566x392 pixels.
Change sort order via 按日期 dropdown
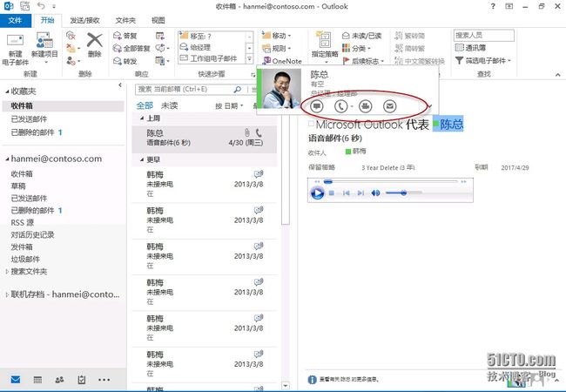[x=229, y=105]
